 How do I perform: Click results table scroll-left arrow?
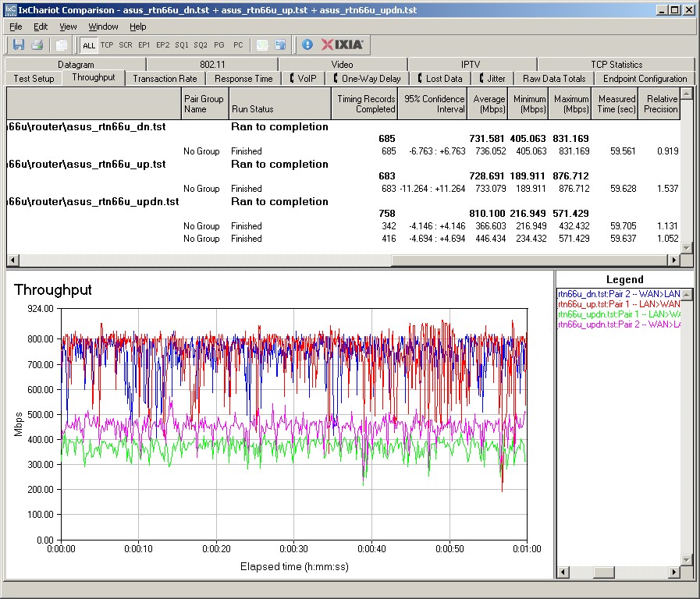point(12,260)
